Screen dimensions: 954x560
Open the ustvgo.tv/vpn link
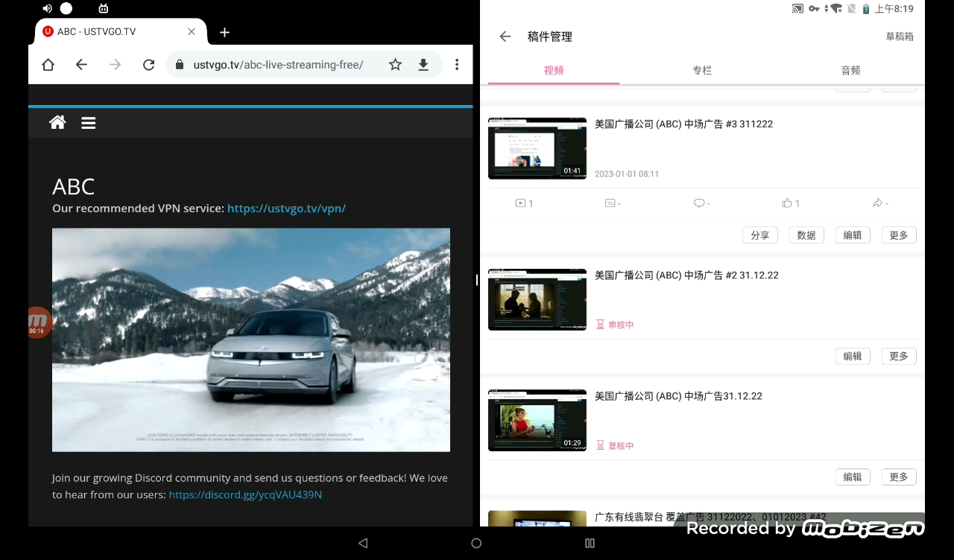(286, 209)
